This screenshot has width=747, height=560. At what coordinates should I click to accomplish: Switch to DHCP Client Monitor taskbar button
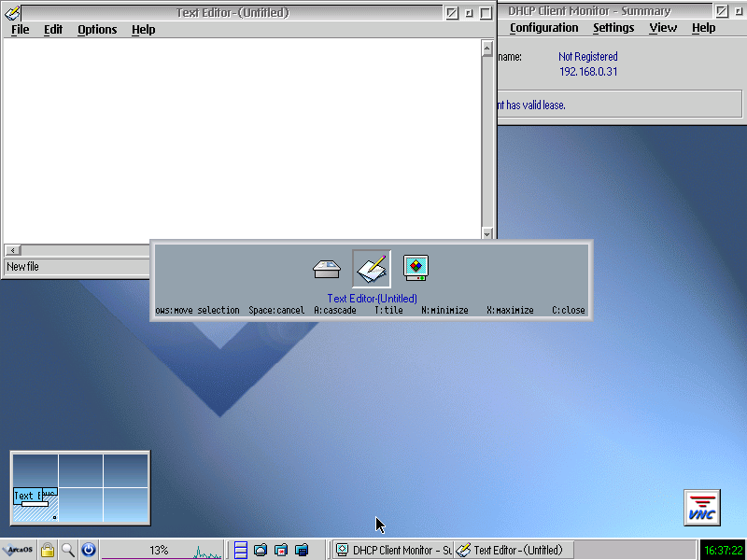(x=393, y=550)
